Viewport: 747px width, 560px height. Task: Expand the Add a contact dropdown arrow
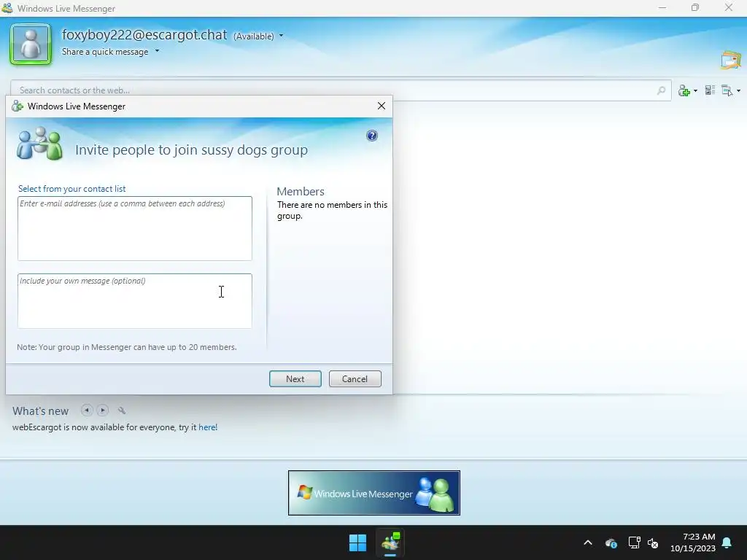coord(695,90)
